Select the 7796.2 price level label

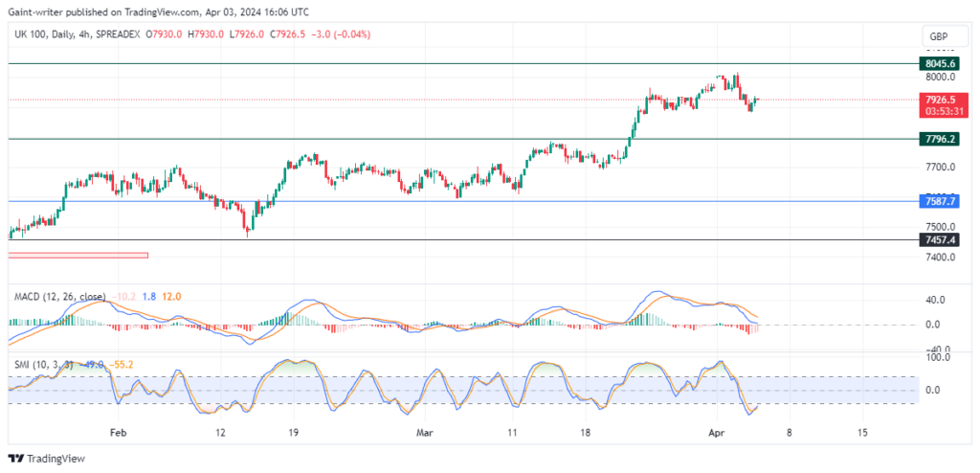pyautogui.click(x=940, y=139)
